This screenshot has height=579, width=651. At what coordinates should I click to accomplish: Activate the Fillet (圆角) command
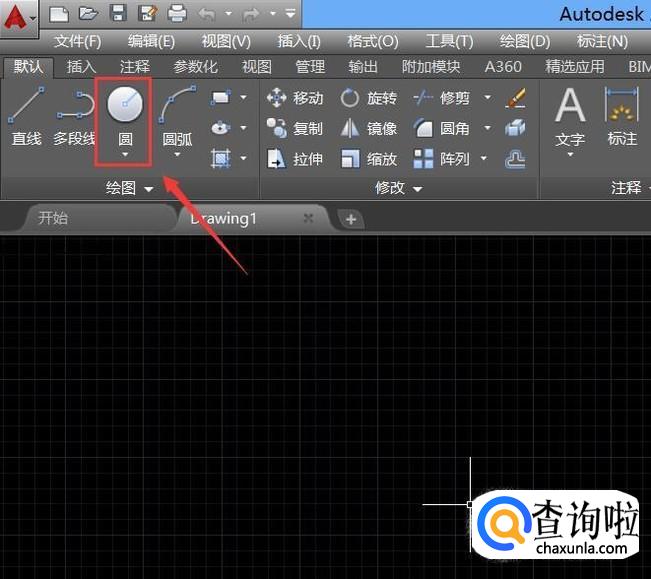tap(442, 128)
